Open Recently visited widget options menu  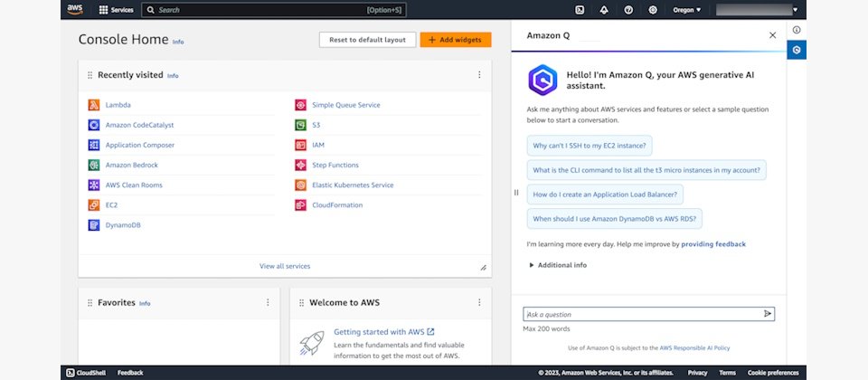coord(479,75)
